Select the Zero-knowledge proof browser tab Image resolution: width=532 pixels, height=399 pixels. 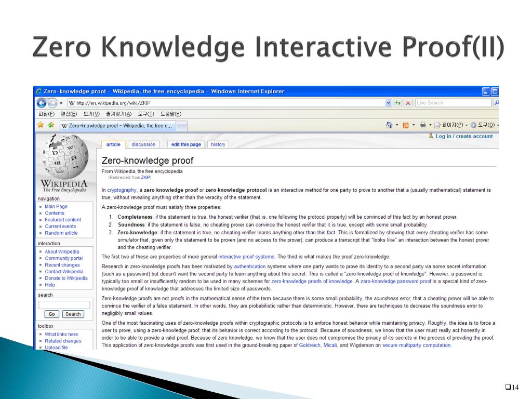[x=118, y=126]
